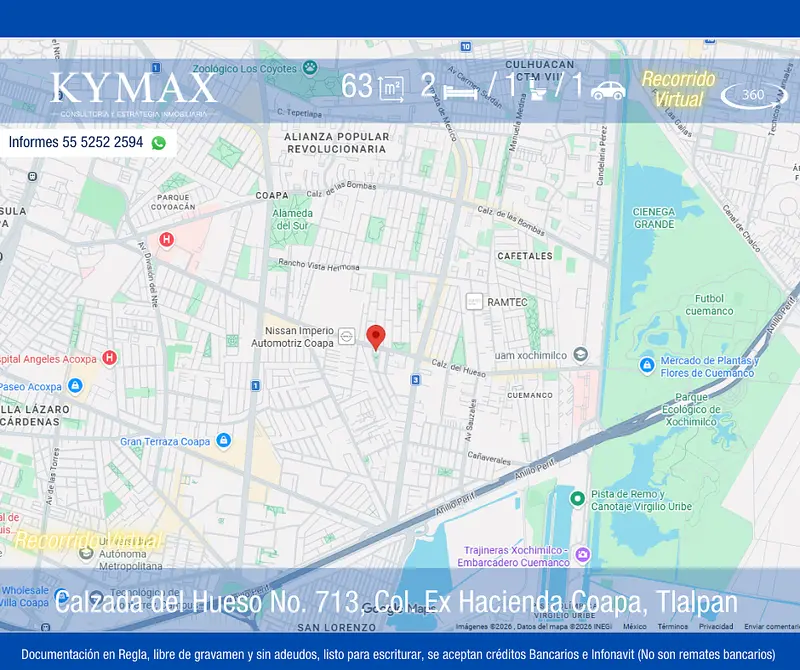Click the KYMAX logo
The image size is (800, 670).
134,93
